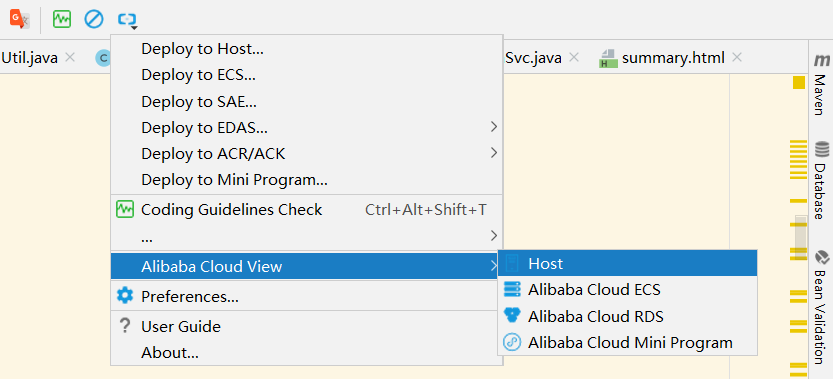Click the Google Translate toolbar icon
The width and height of the screenshot is (833, 379).
click(x=20, y=20)
